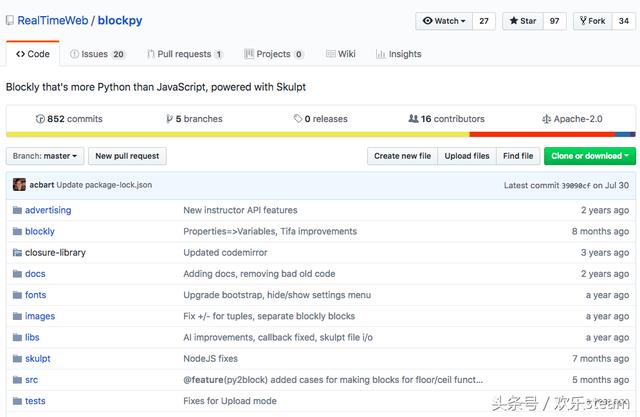Image resolution: width=640 pixels, height=417 pixels.
Task: Click the folder icon next to advertising
Action: pyautogui.click(x=17, y=210)
